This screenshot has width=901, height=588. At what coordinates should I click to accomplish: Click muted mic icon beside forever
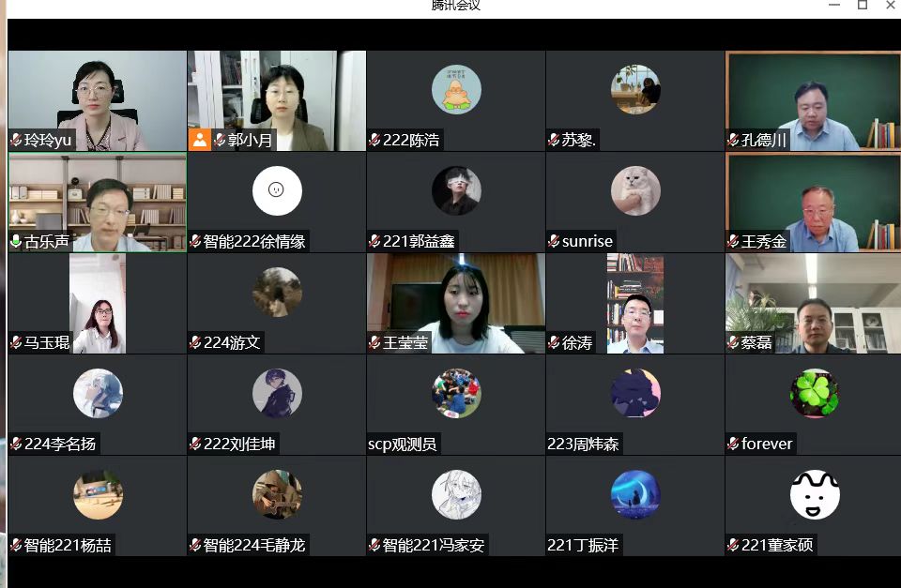(733, 444)
